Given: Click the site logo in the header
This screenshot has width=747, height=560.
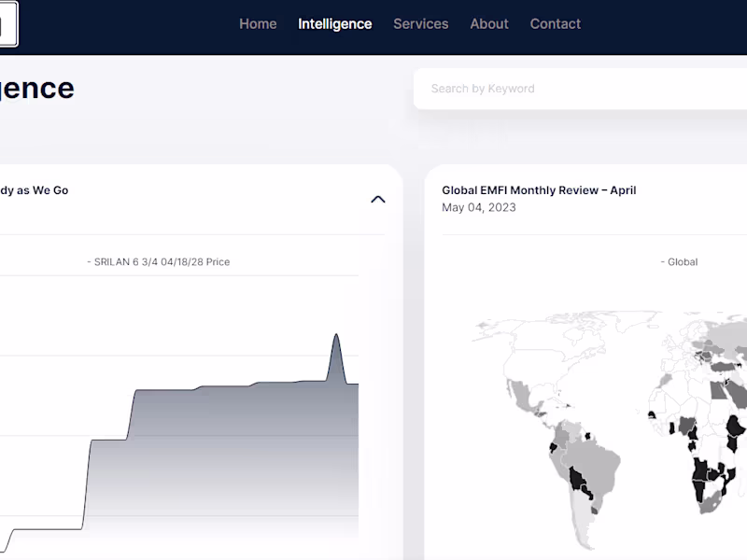Looking at the screenshot, I should point(7,25).
